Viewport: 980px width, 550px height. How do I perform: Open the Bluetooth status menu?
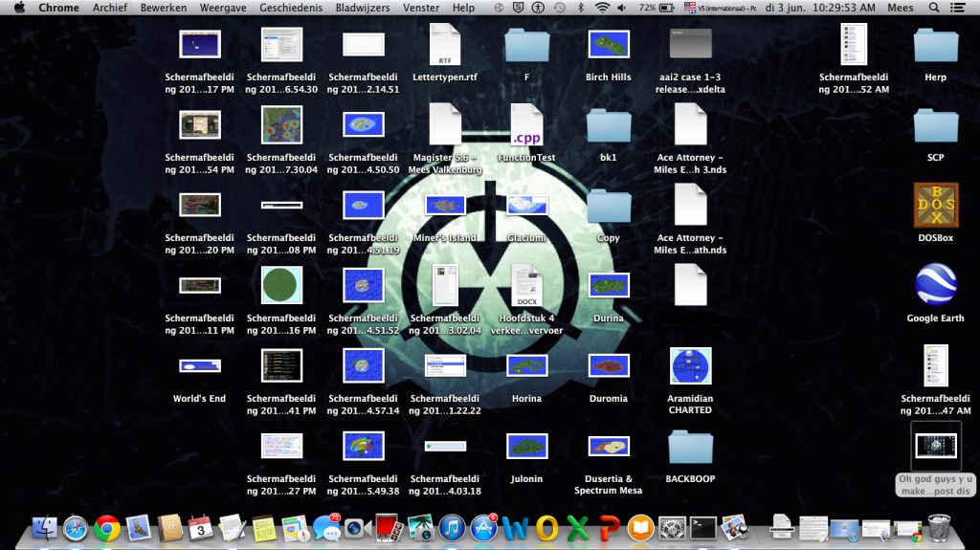click(581, 8)
